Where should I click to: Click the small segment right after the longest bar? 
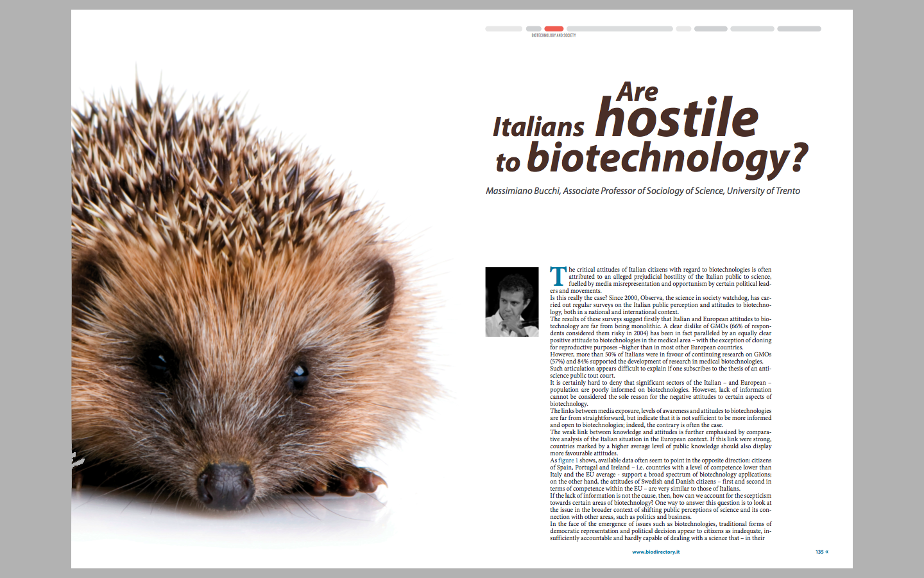[683, 29]
